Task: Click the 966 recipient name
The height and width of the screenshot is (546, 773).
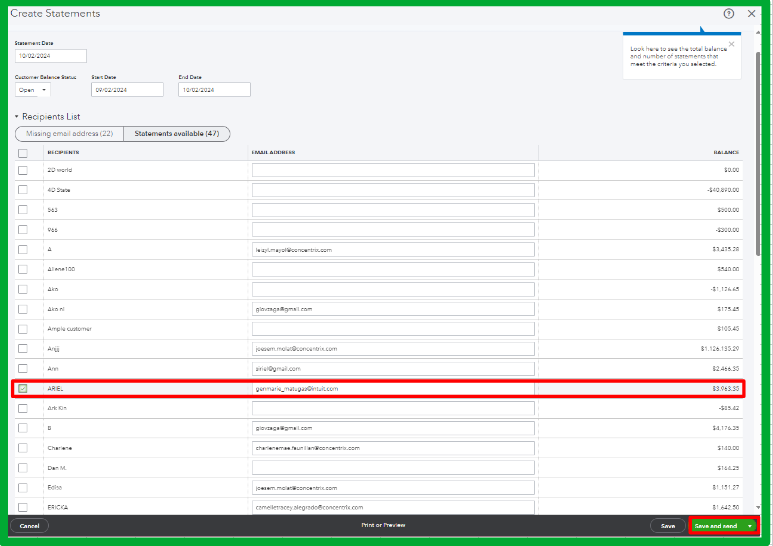Action: point(52,230)
